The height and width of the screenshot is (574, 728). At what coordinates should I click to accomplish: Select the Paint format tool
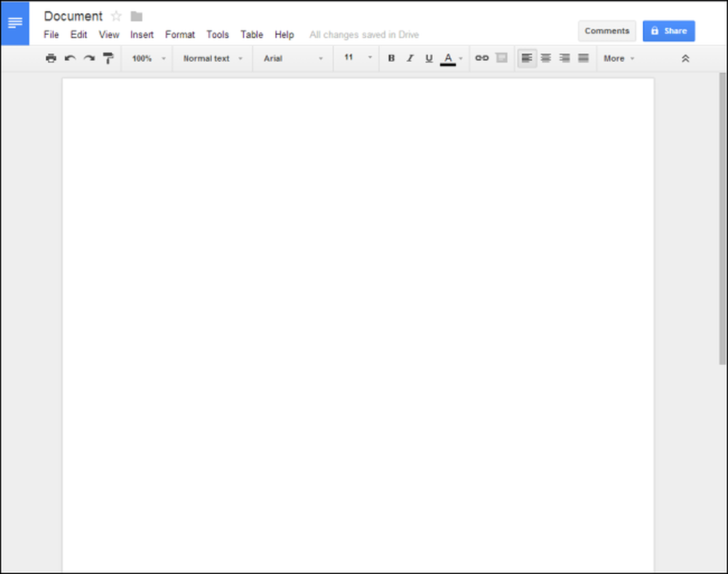point(108,58)
